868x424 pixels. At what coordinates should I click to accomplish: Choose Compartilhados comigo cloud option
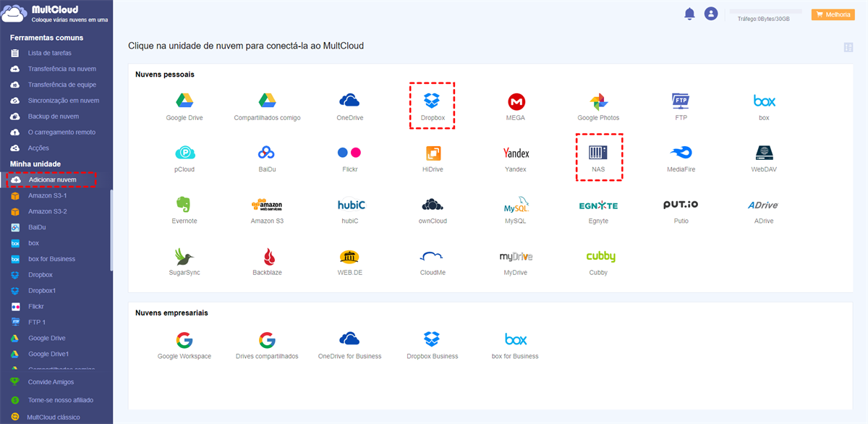click(x=267, y=101)
